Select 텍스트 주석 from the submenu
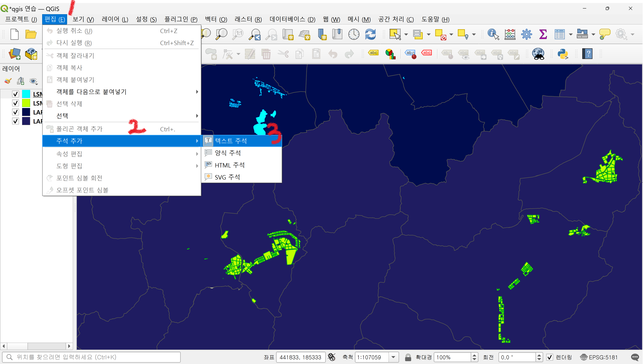The image size is (643, 364). 231,141
